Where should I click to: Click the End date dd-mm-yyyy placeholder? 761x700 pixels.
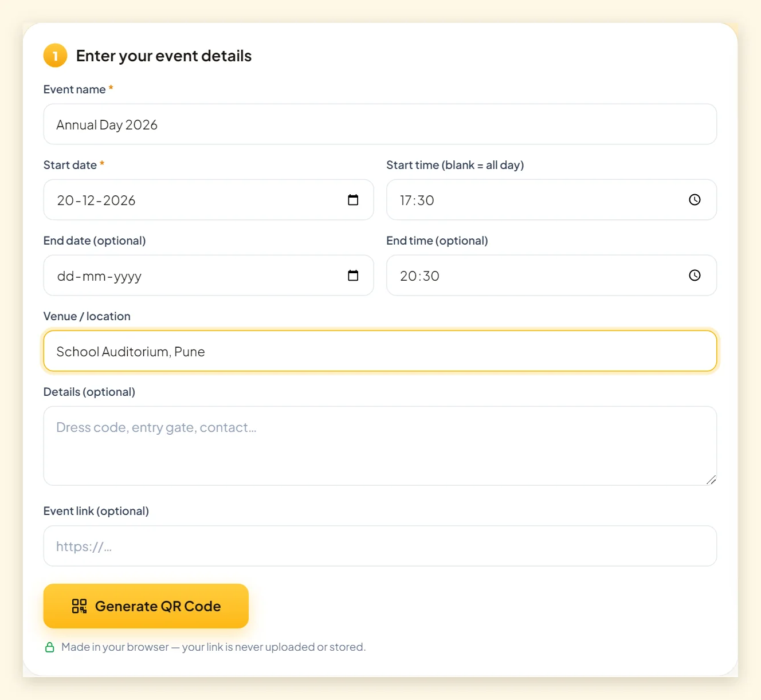coord(99,277)
